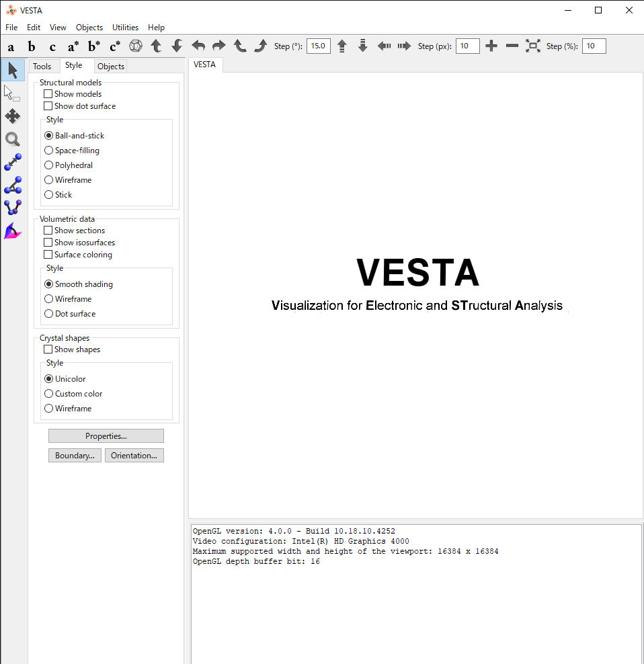
Task: Click the Step (%) zoom input field
Action: (594, 46)
